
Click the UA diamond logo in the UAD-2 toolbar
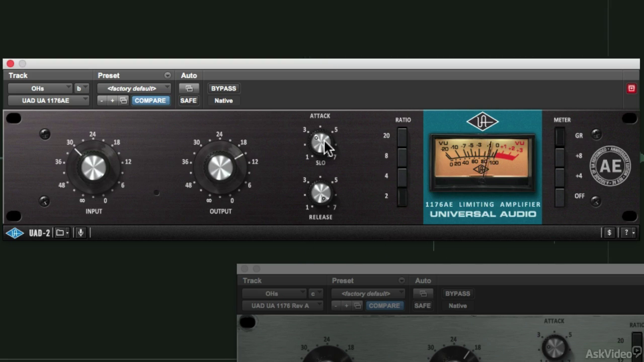[x=15, y=233]
